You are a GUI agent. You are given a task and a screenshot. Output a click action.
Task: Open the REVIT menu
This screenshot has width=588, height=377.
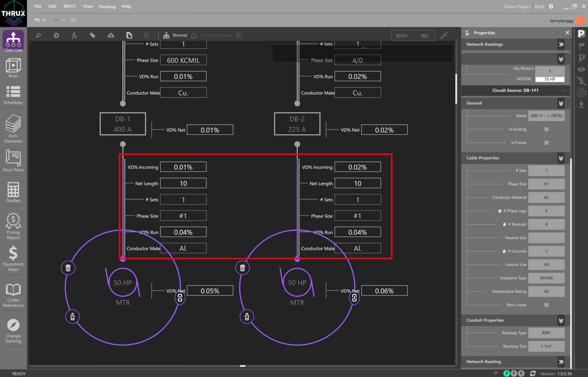(70, 6)
